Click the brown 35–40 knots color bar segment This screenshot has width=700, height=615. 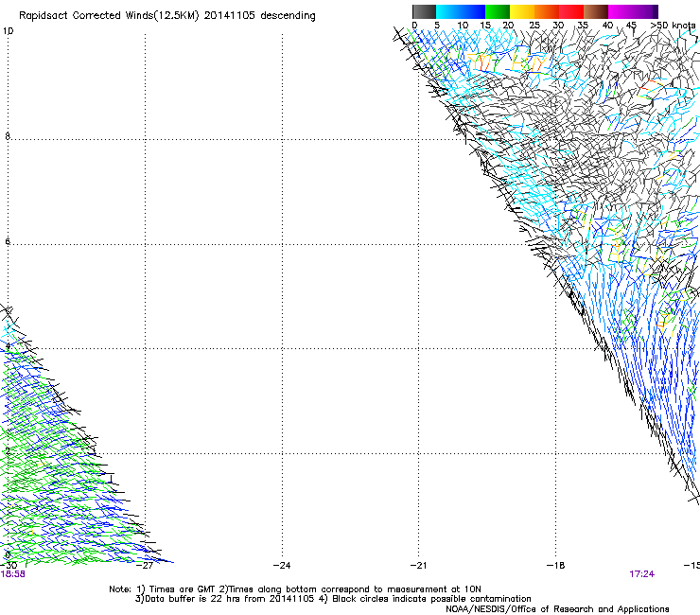[x=596, y=11]
